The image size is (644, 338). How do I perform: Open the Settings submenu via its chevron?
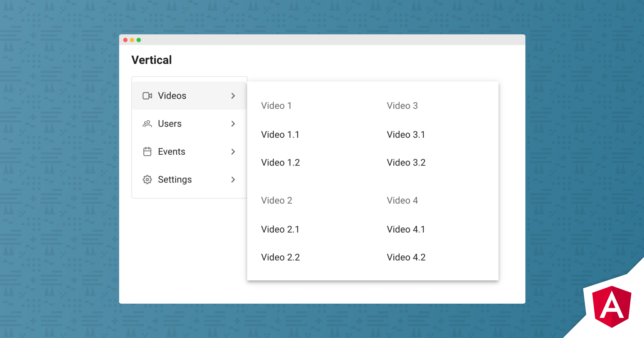tap(233, 180)
